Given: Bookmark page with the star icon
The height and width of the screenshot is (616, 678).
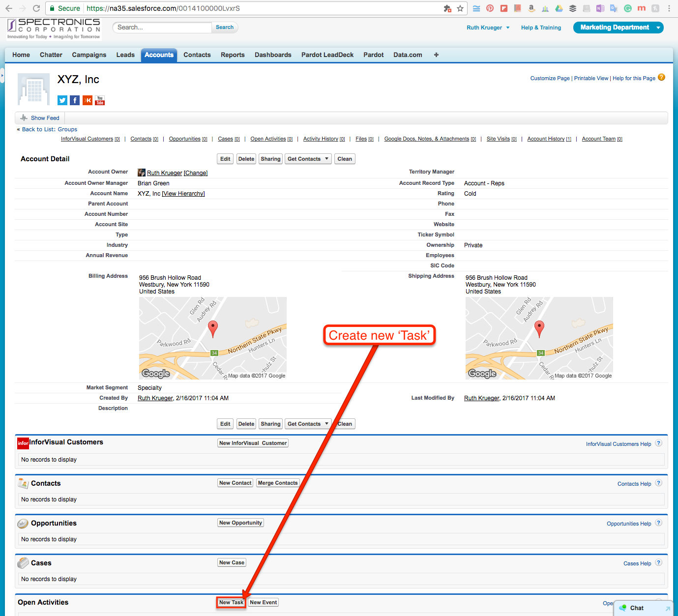Looking at the screenshot, I should pos(460,8).
